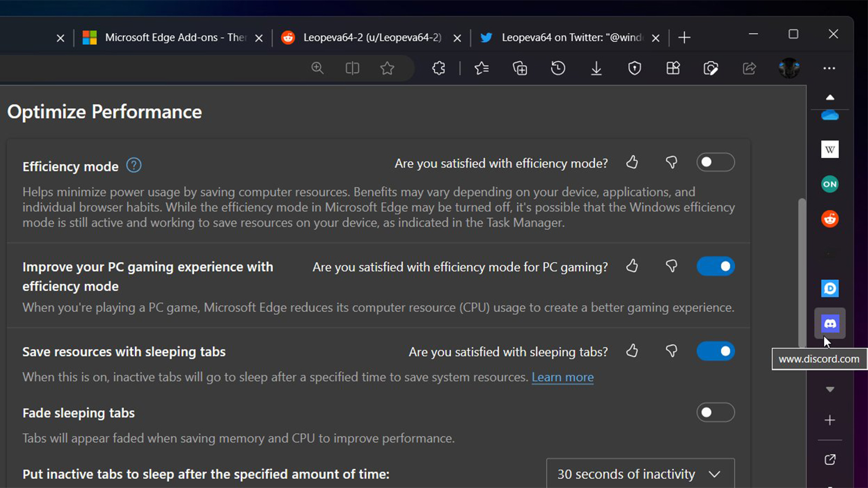The width and height of the screenshot is (868, 488).
Task: Open Settings and more ellipsis menu
Action: 829,68
